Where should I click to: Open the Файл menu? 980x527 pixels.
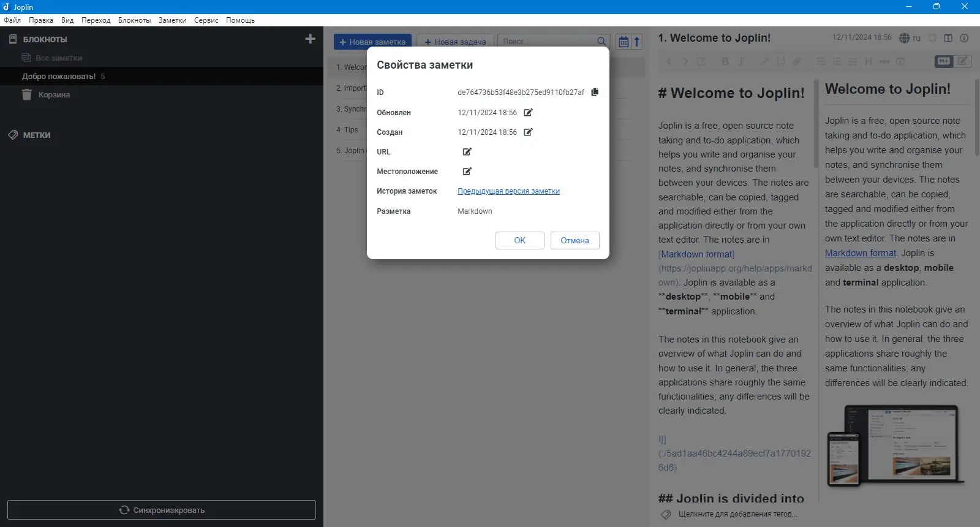click(x=12, y=20)
